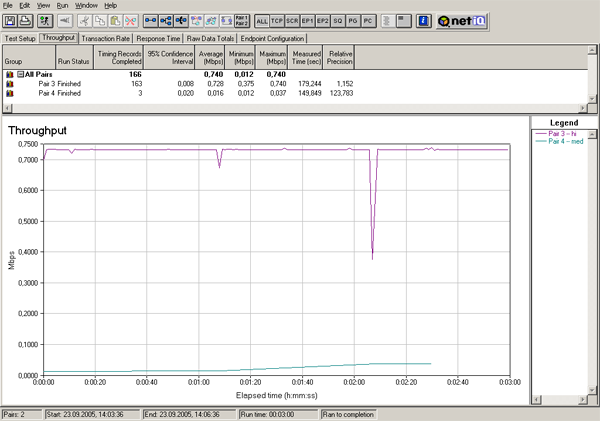Switch to the Response Time tab
Image resolution: width=600 pixels, height=421 pixels.
click(158, 39)
